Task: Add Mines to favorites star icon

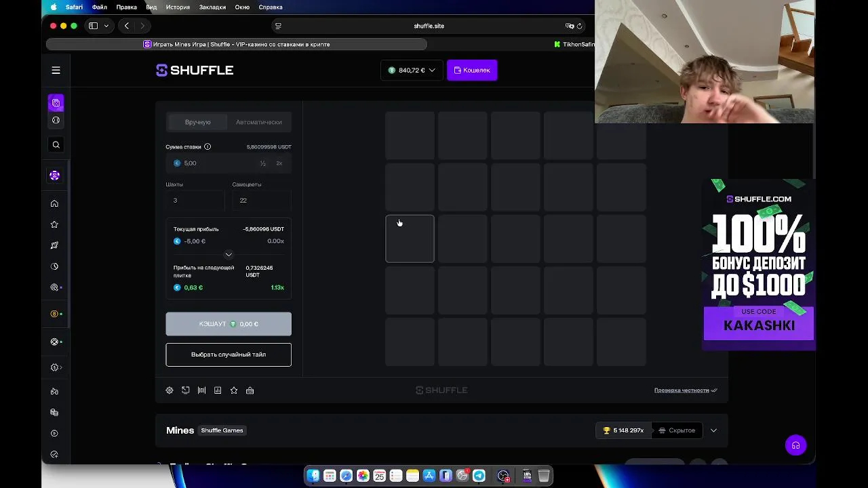Action: tap(234, 390)
